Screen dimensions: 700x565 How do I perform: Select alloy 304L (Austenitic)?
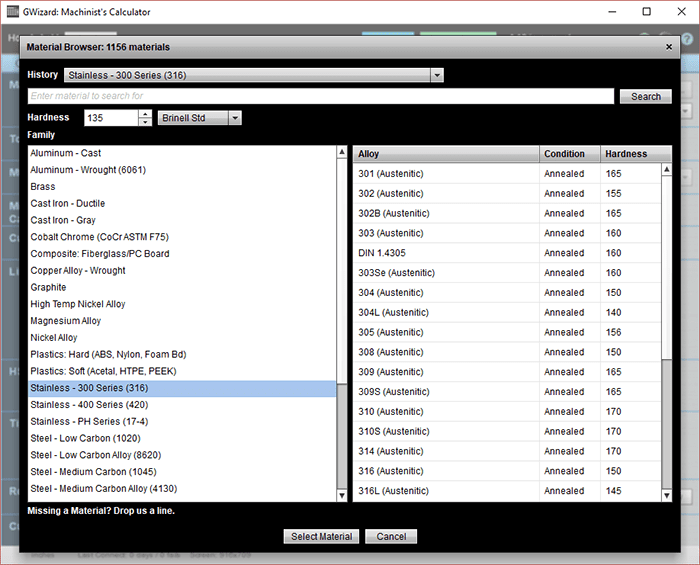(x=507, y=312)
